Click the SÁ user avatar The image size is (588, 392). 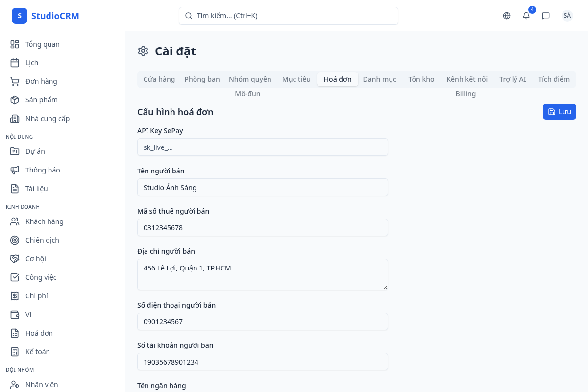click(567, 16)
